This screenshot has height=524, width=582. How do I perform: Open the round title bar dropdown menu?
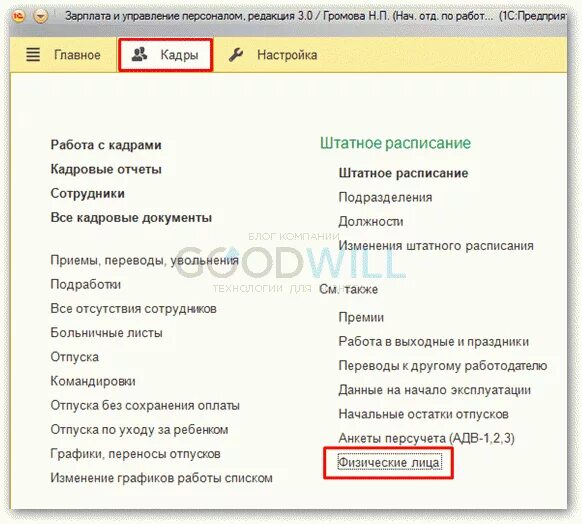(41, 16)
